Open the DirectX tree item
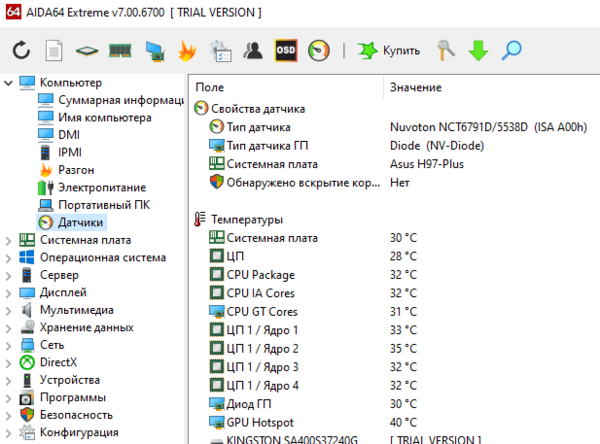 [58, 362]
